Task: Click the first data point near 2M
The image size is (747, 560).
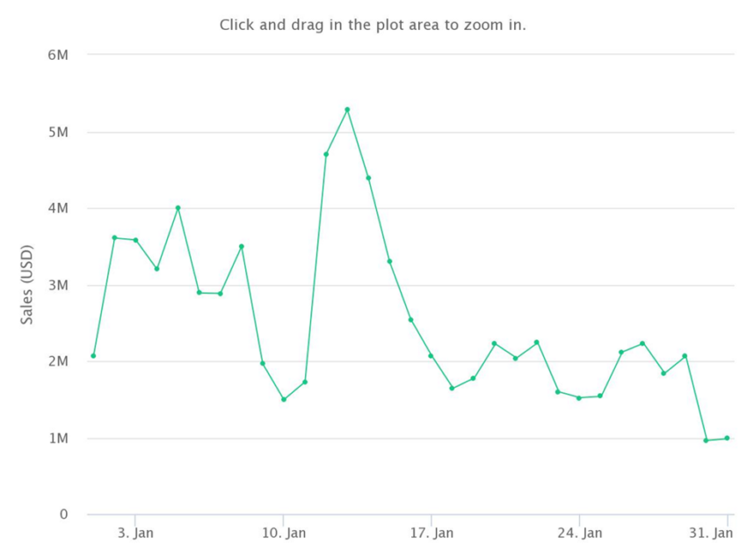Action: click(93, 356)
